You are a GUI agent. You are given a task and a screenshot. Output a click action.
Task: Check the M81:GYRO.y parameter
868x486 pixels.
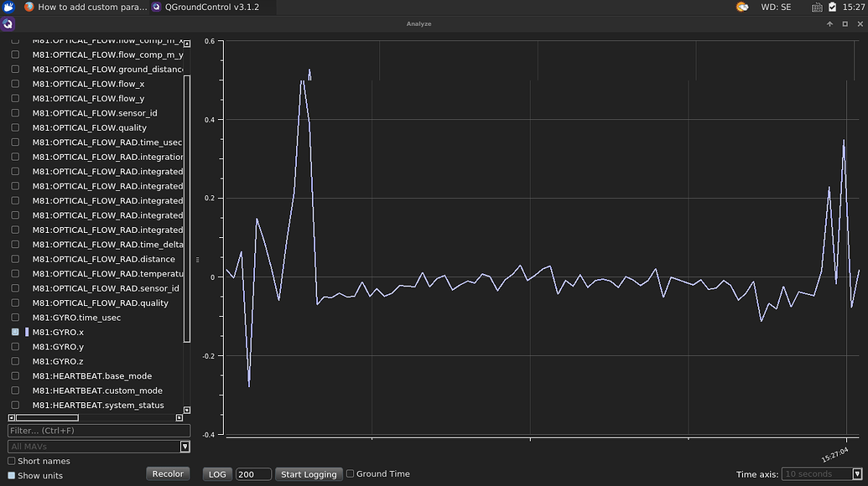pos(13,346)
